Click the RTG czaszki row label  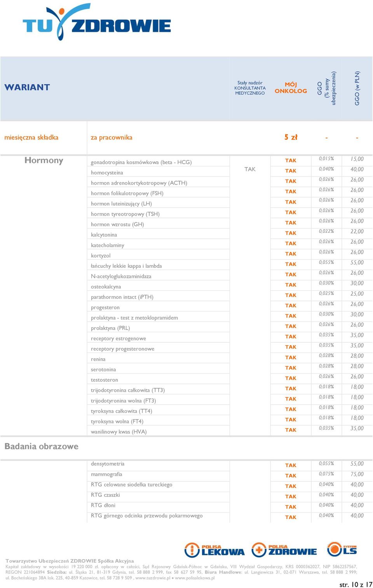(x=105, y=495)
